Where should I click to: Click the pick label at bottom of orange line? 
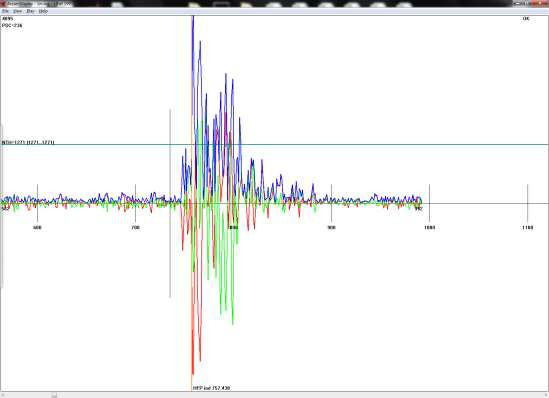coord(211,388)
